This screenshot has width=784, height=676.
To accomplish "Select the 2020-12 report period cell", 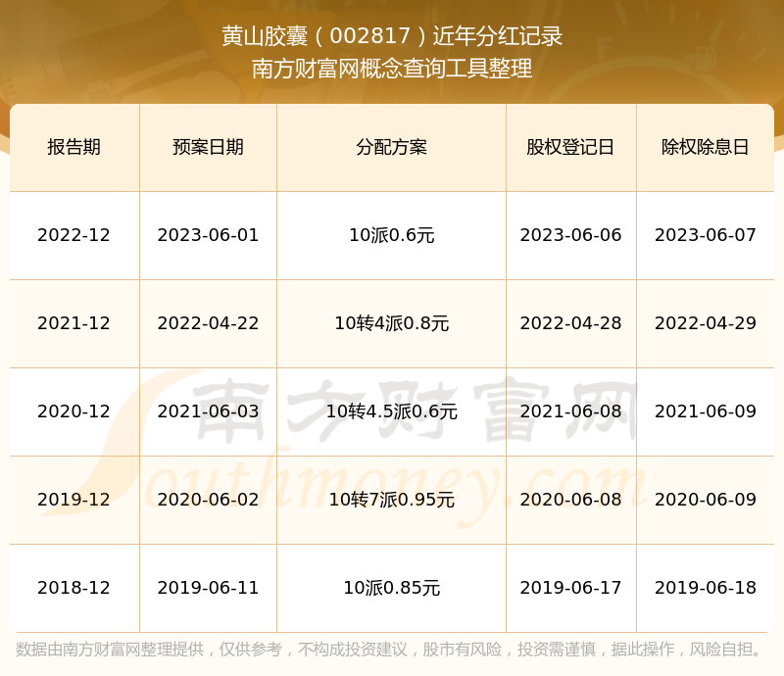I will click(x=74, y=411).
